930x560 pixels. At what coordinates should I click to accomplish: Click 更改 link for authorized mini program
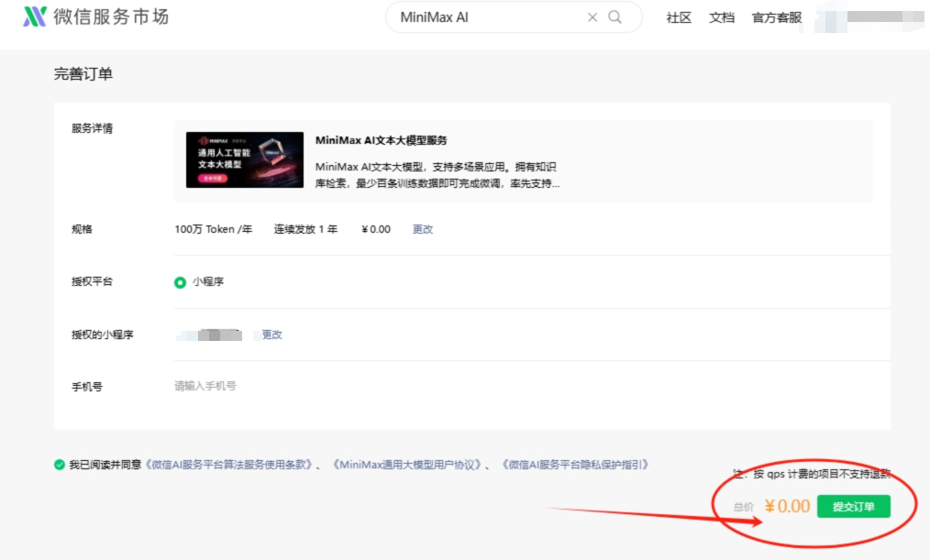coord(271,335)
